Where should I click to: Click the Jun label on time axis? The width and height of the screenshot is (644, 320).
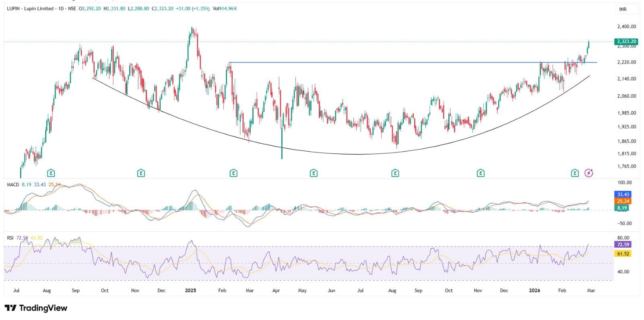(x=331, y=290)
